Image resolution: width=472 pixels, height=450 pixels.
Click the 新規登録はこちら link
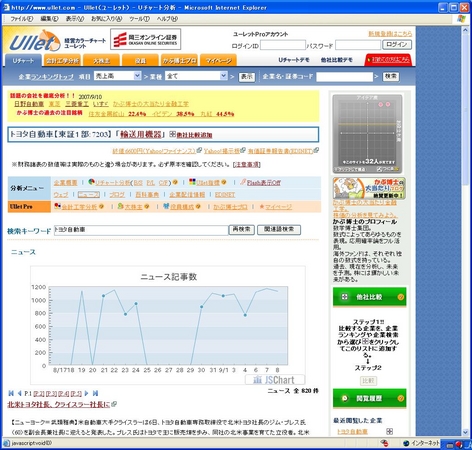[390, 34]
